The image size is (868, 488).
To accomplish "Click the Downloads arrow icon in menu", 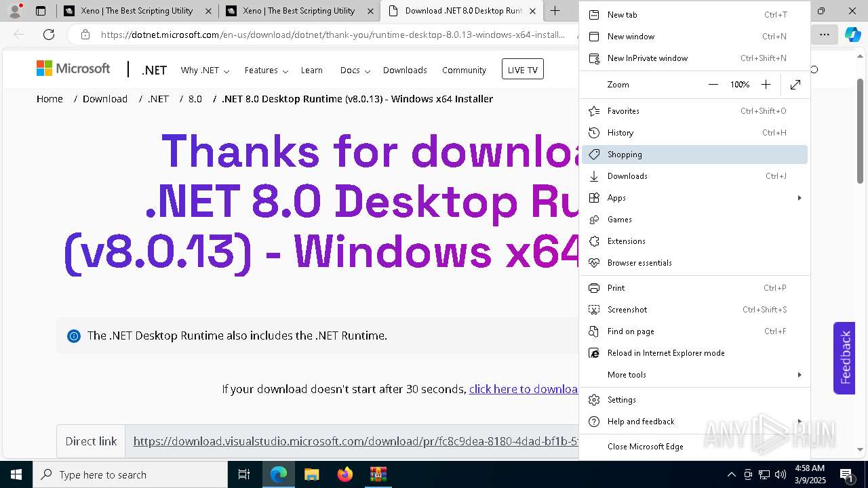I will click(594, 176).
